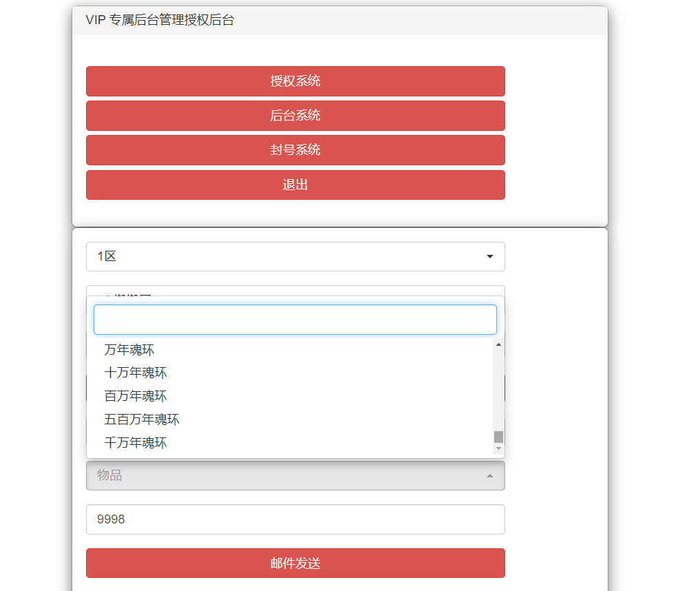700x591 pixels.
Task: Choose 千万年魂环 from the options
Action: point(136,443)
